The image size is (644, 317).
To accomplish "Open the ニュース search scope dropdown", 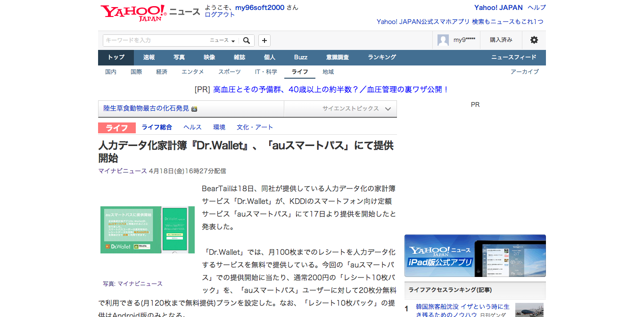I will [x=223, y=41].
